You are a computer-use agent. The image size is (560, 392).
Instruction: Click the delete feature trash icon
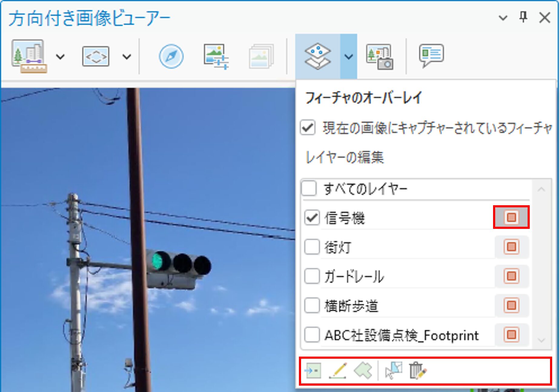tap(417, 371)
